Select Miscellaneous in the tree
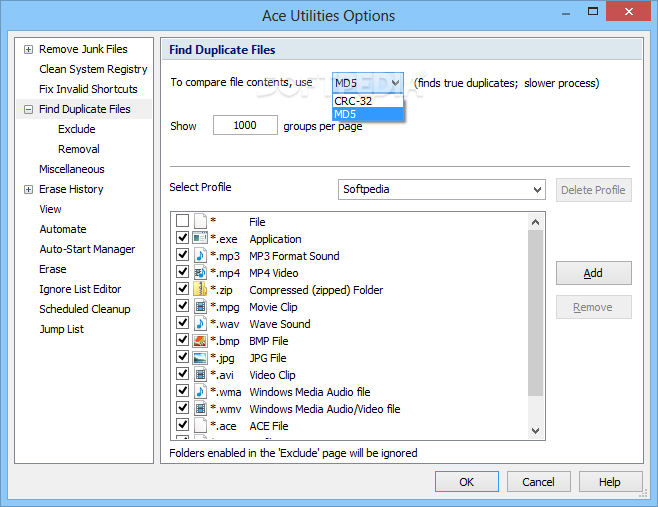658x507 pixels. pyautogui.click(x=72, y=169)
